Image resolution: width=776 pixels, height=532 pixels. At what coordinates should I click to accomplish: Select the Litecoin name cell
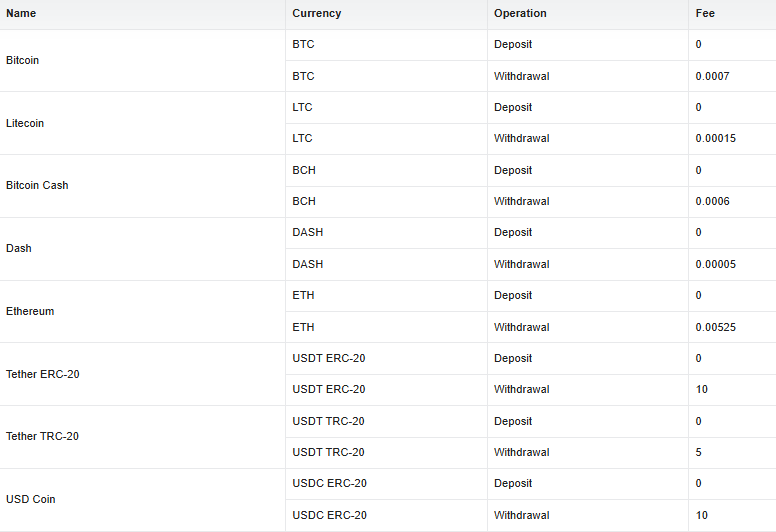point(25,123)
